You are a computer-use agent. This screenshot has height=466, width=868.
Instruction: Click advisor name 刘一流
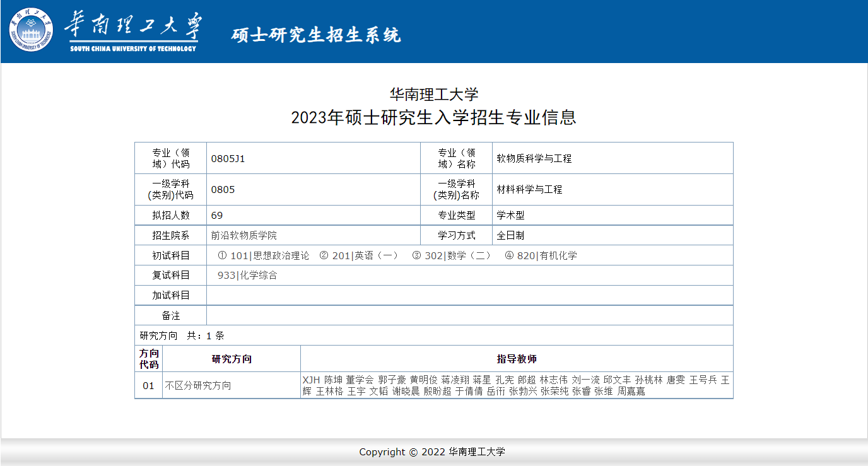click(x=586, y=380)
